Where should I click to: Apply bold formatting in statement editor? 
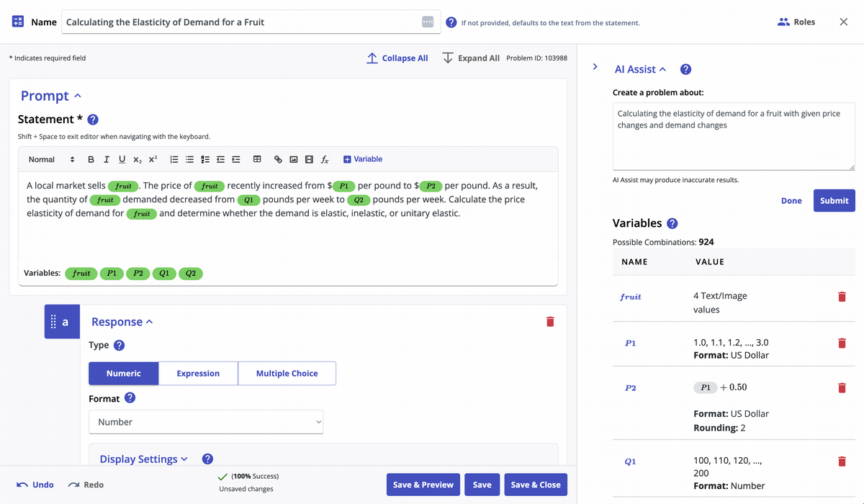point(91,159)
